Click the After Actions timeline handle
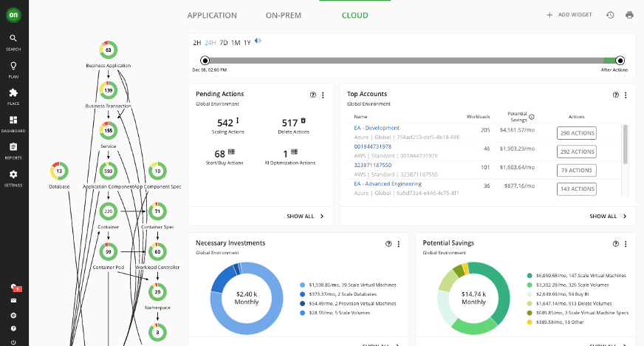This screenshot has height=346, width=644. [620, 61]
